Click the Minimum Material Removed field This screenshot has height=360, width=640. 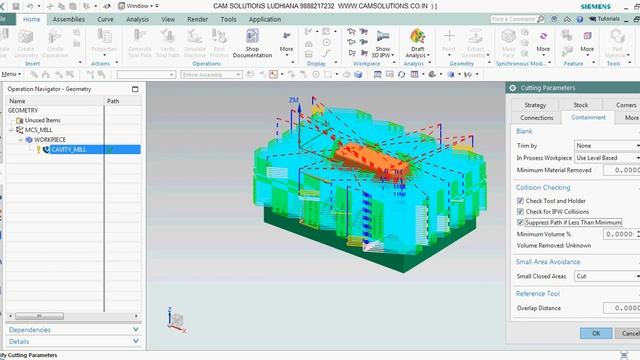tap(621, 170)
